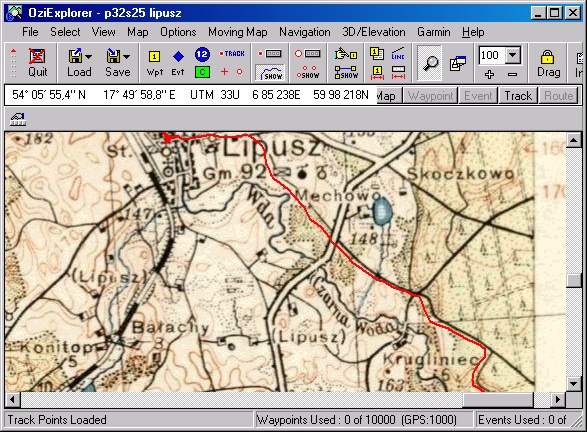The width and height of the screenshot is (587, 432).
Task: Open the File menu
Action: coord(30,32)
